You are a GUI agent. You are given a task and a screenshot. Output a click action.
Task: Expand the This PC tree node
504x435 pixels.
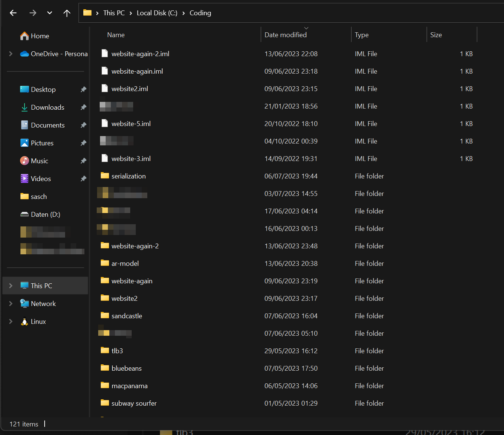tap(10, 286)
